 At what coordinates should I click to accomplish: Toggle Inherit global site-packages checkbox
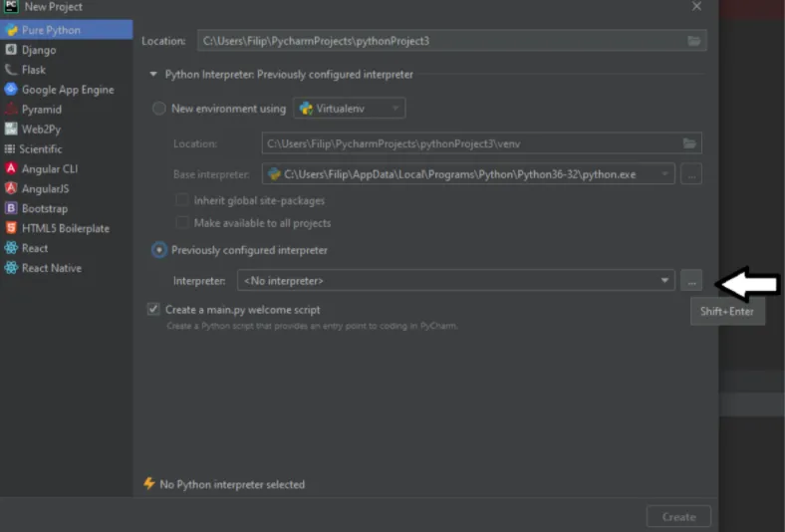tap(182, 200)
